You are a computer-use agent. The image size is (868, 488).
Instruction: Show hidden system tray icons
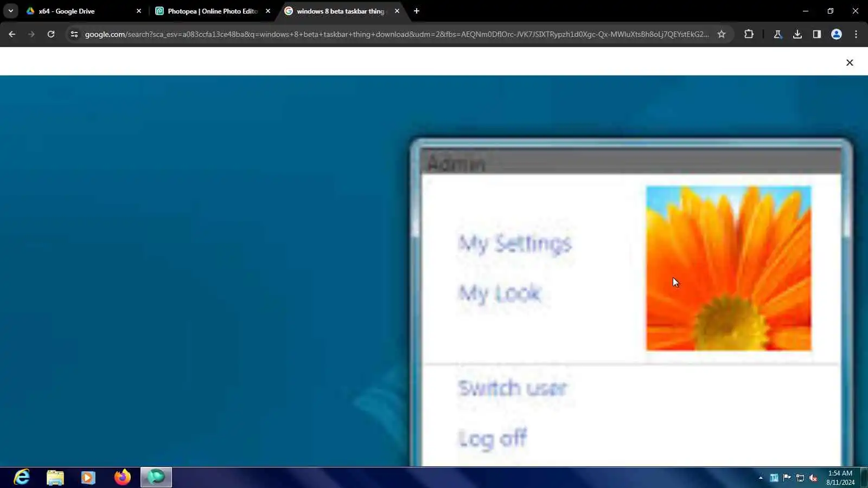[x=761, y=478]
